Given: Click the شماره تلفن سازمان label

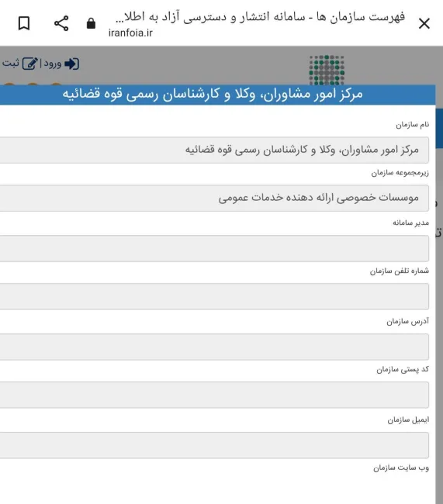Looking at the screenshot, I should click(400, 271).
